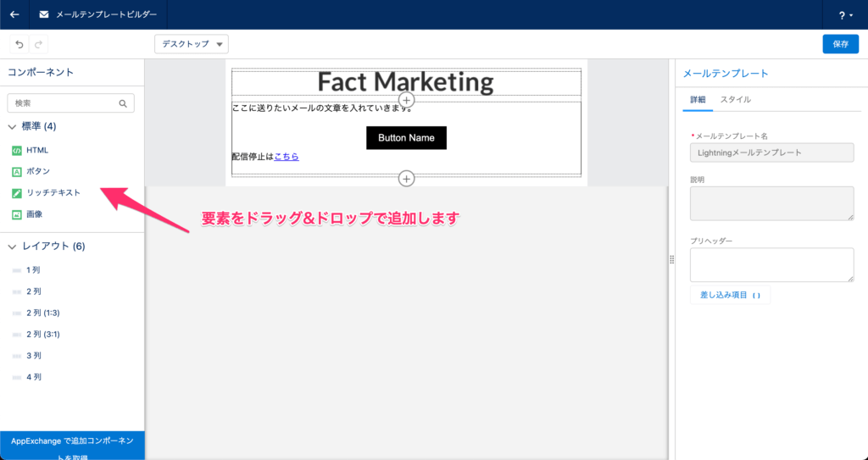Select the 2 列 layout icon
Image resolution: width=868 pixels, height=460 pixels.
pyautogui.click(x=17, y=291)
